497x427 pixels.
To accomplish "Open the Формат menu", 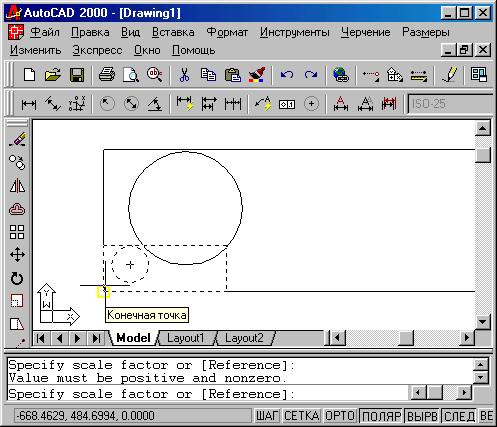I will [227, 32].
